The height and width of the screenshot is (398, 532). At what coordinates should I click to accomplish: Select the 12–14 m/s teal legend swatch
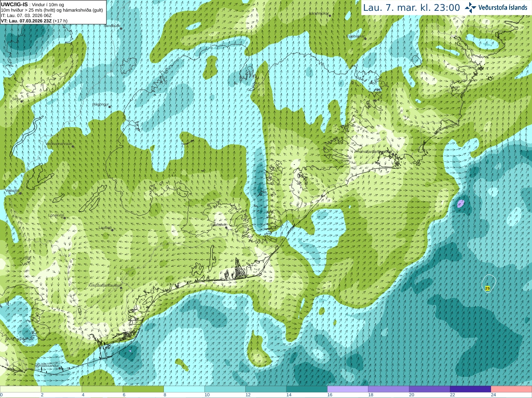(266, 389)
